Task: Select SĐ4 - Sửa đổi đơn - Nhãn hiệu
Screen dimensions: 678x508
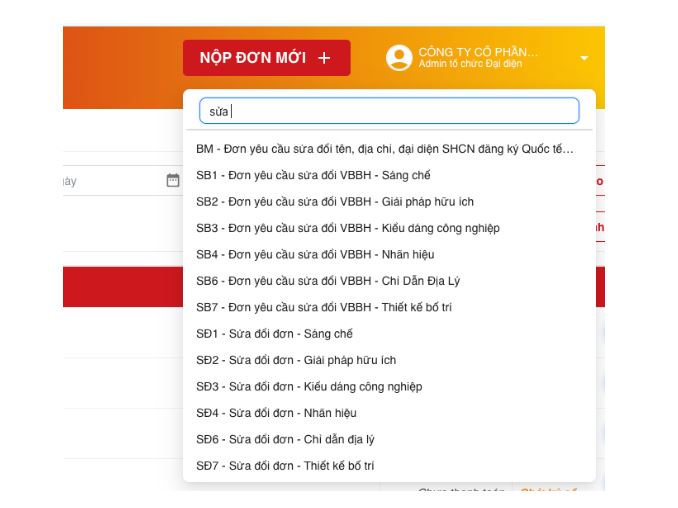Action: click(276, 413)
